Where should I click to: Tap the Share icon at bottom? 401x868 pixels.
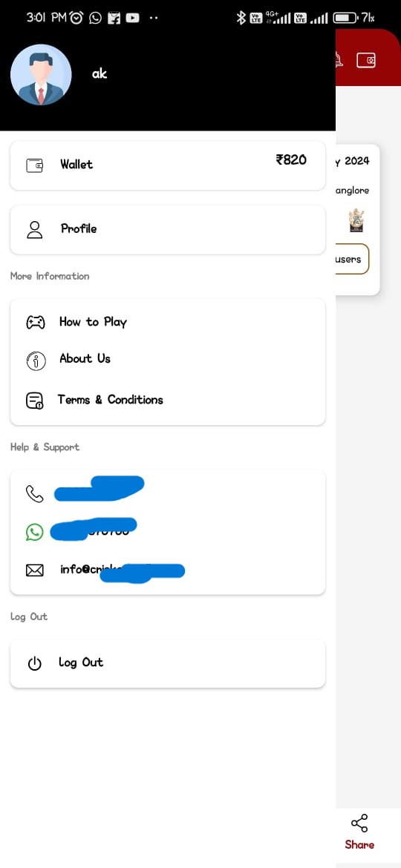359,823
